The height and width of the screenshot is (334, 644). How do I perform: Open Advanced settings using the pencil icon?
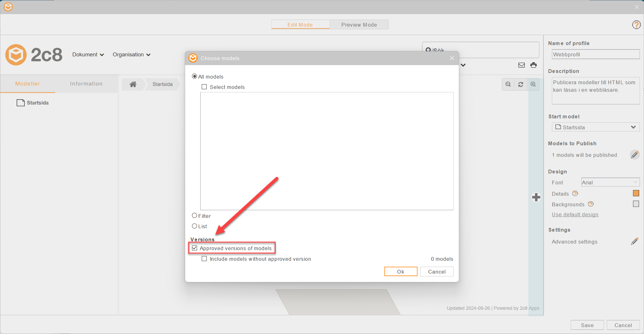tap(635, 241)
